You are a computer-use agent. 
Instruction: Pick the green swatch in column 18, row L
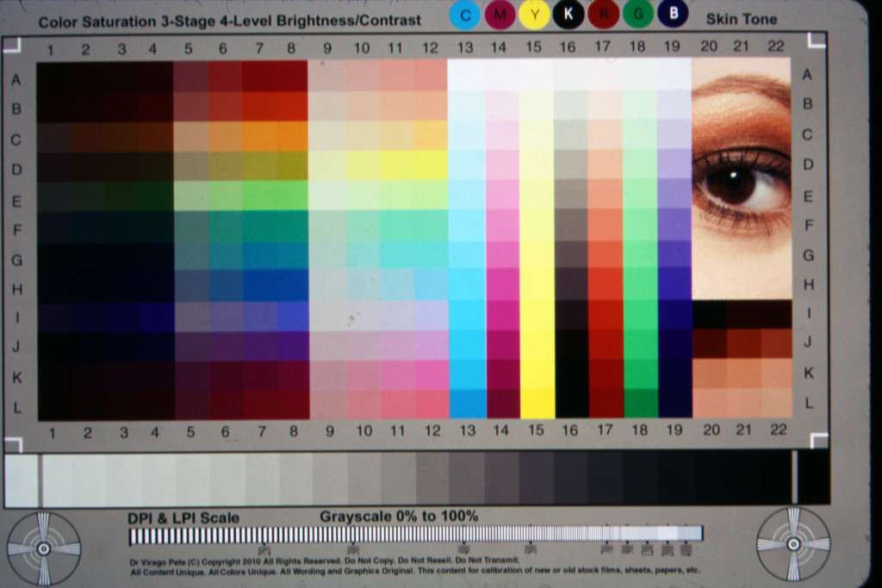tap(640, 404)
